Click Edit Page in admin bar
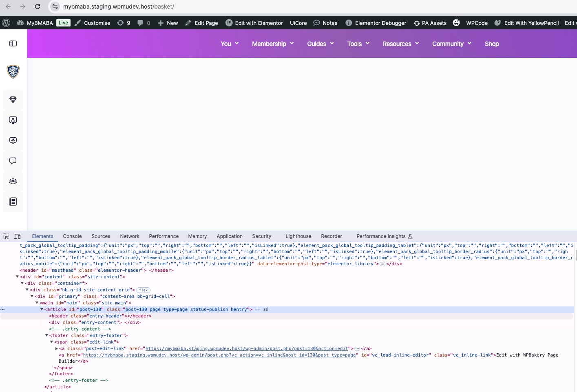577x392 pixels. click(x=201, y=23)
